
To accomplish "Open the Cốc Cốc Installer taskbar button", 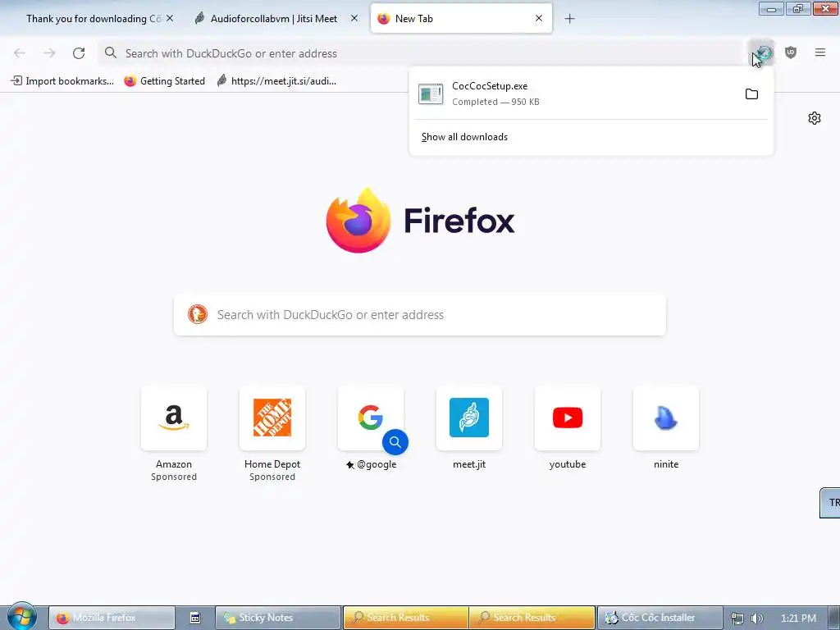I will (660, 618).
